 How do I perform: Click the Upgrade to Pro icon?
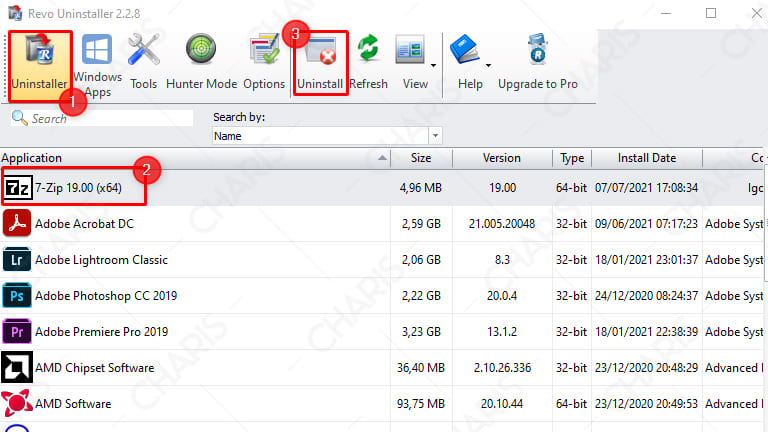pos(538,49)
